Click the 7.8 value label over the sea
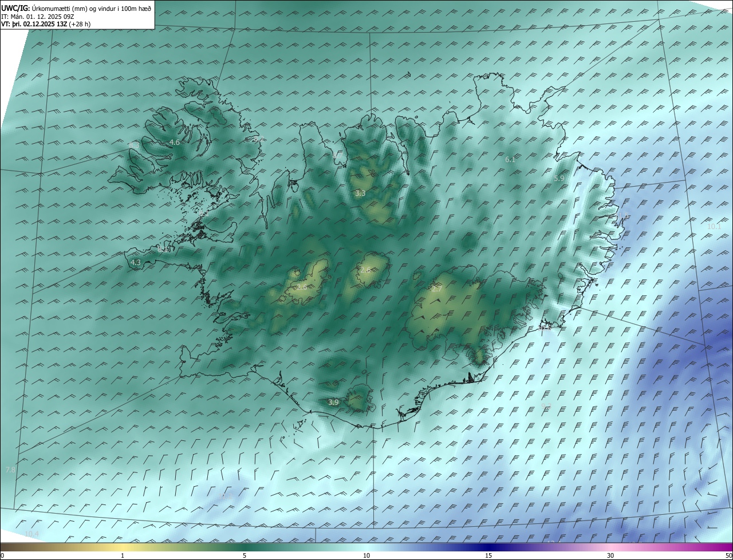This screenshot has height=560, width=733. 10,470
